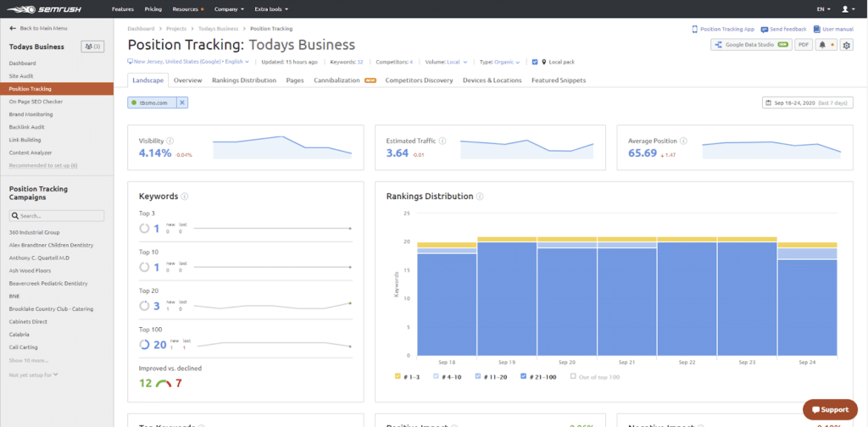This screenshot has width=868, height=427.
Task: Click the calendar icon in date range
Action: (768, 103)
